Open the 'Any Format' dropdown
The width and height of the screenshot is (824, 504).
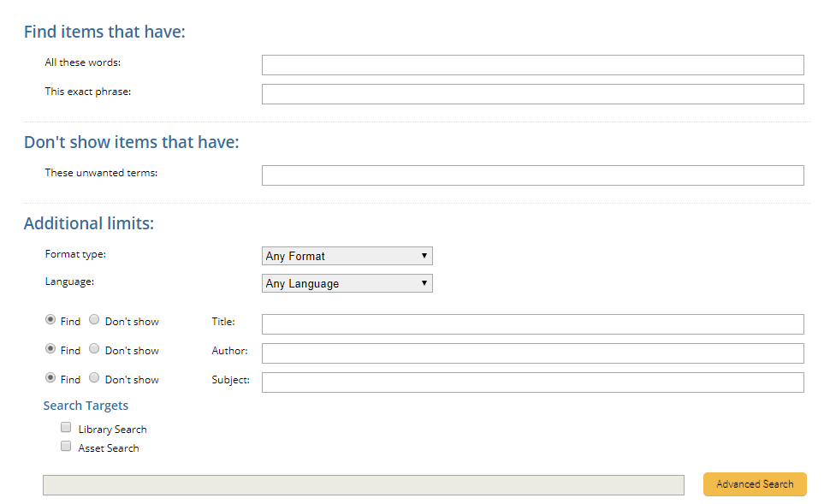tap(347, 256)
